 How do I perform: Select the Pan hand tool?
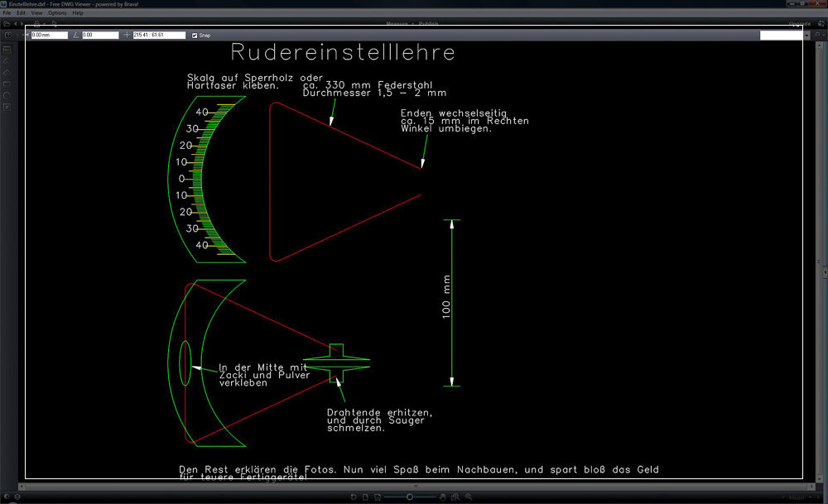(x=443, y=497)
